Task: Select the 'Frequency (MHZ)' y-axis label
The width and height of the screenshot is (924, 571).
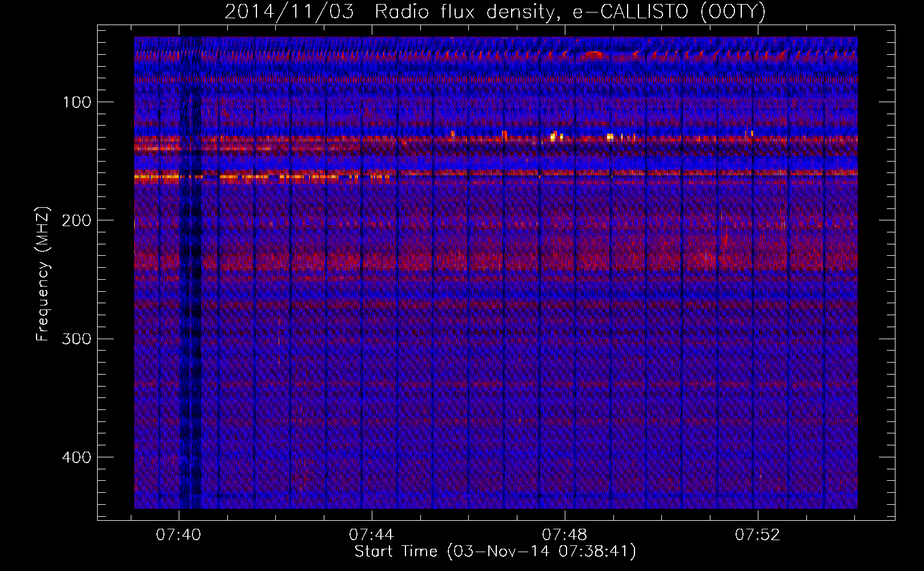Action: click(43, 274)
